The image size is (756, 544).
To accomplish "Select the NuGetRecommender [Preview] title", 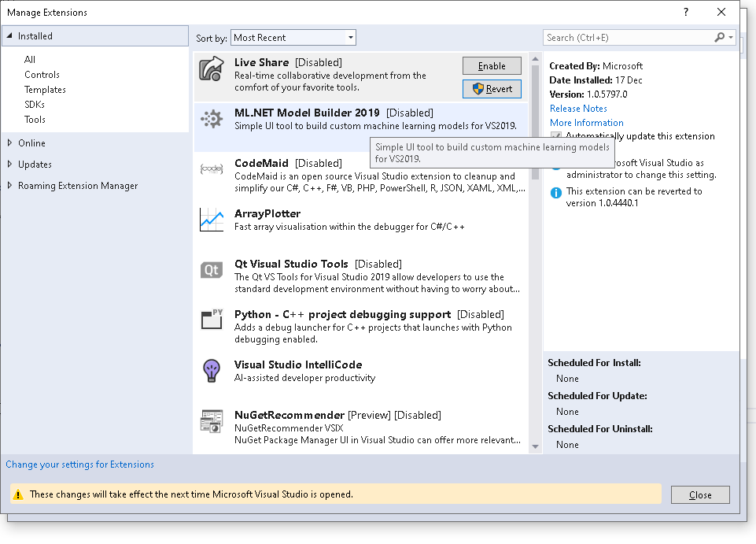I will pyautogui.click(x=312, y=415).
